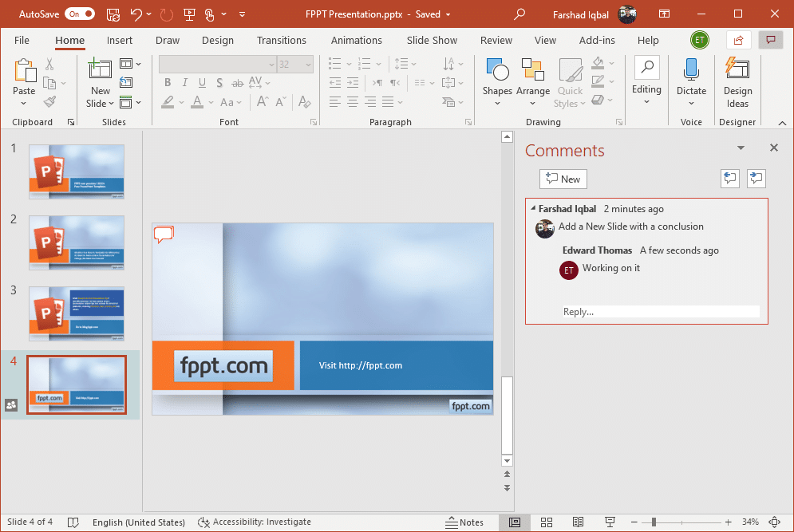The height and width of the screenshot is (532, 794).
Task: Go to the previous comment
Action: pyautogui.click(x=729, y=179)
